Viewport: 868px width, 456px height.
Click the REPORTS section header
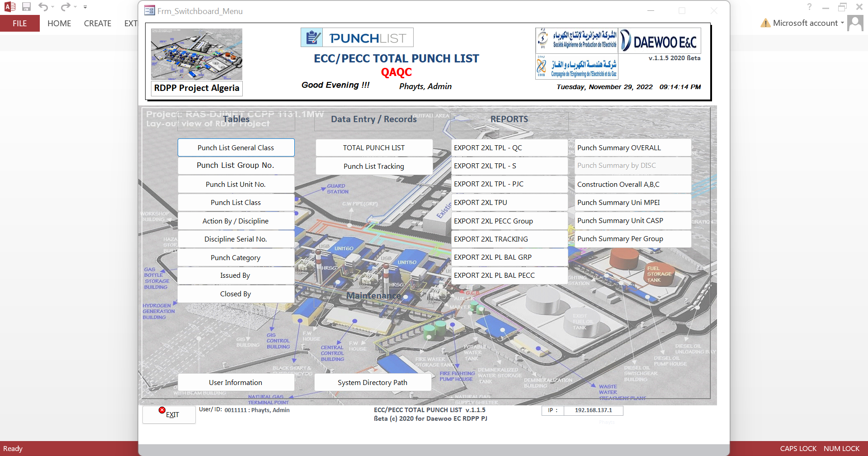point(509,119)
